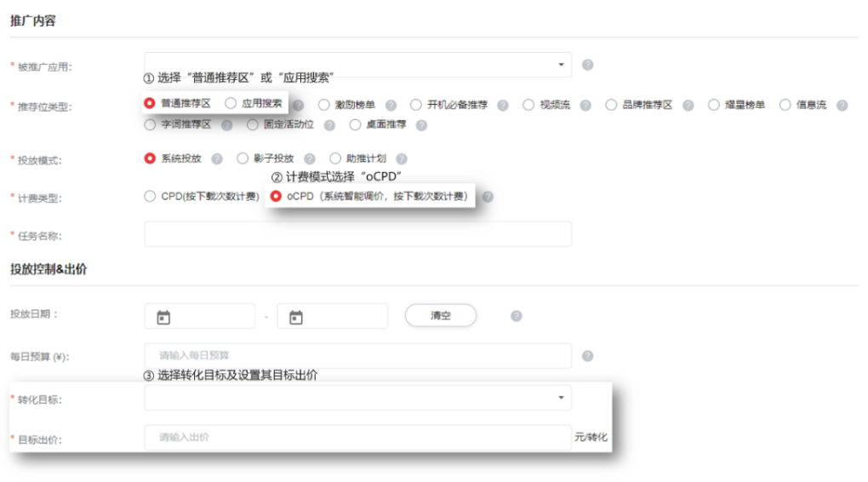Focus the 任务名称 text field
Viewport: 868px width, 482px height.
coord(357,234)
